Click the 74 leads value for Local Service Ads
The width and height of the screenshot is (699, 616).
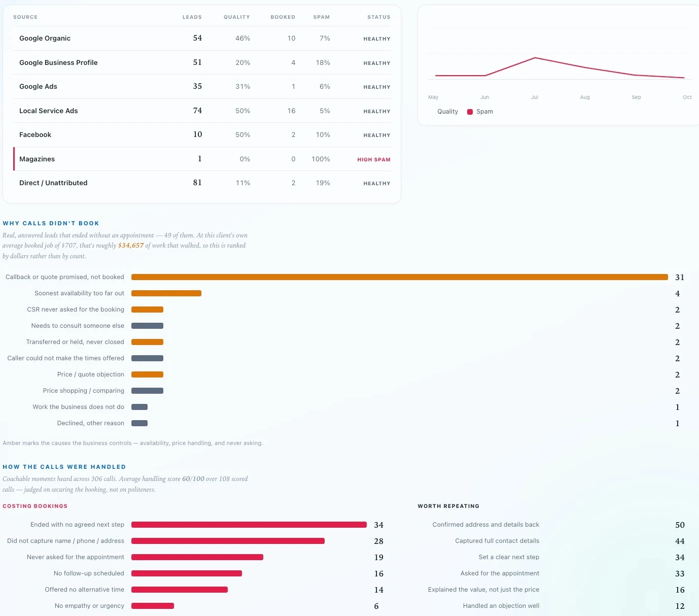click(197, 111)
